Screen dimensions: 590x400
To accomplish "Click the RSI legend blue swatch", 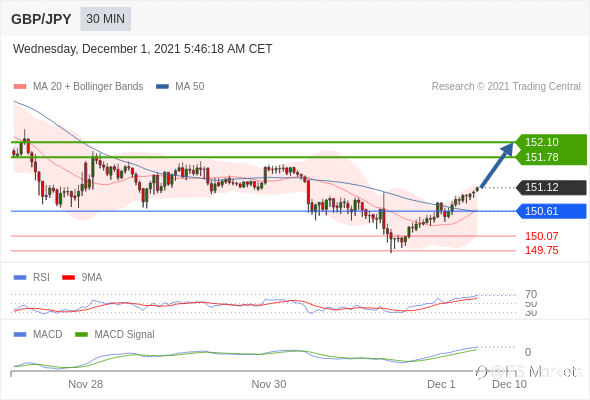I will point(20,278).
